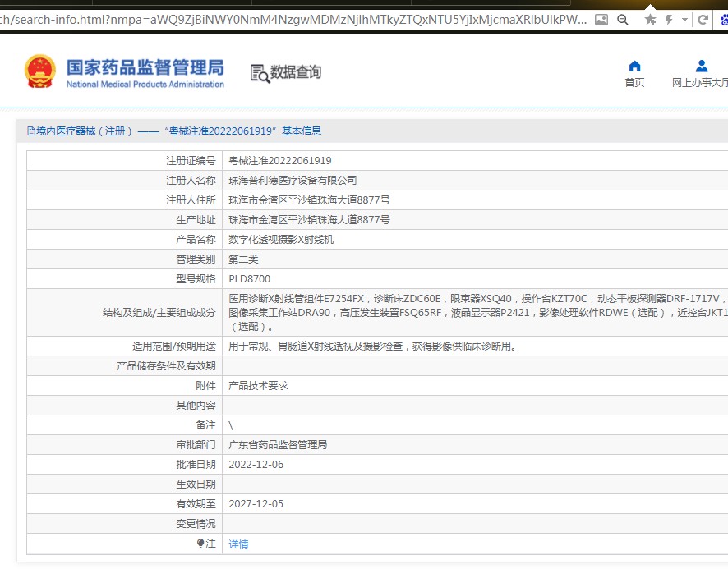This screenshot has height=569, width=728.
Task: Click the 粤械注准20222061919 registration number cell
Action: pyautogui.click(x=280, y=161)
